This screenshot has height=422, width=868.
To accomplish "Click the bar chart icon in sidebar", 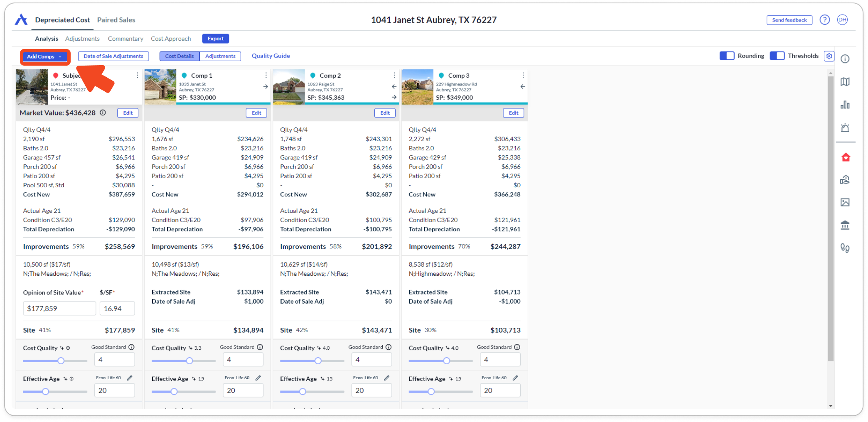I will point(845,105).
